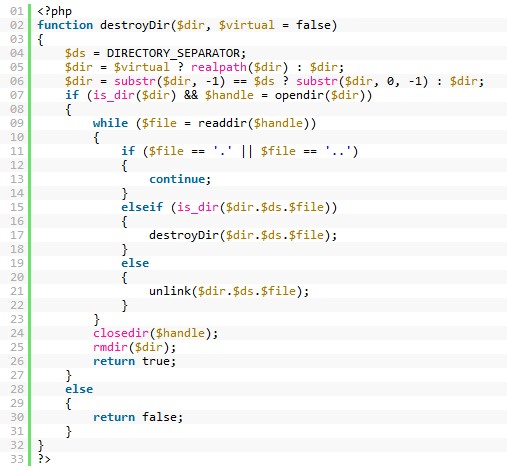Click the '$virtual' parameter on line 02
This screenshot has height=471, width=507.
point(247,25)
